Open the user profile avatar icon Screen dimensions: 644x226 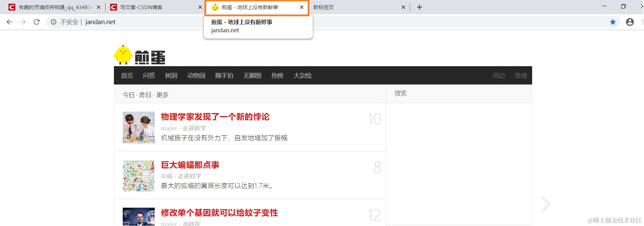tap(630, 22)
